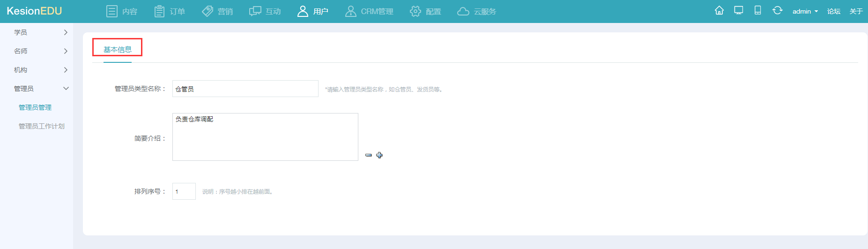Viewport: 868px width, 249px height.
Task: Open the 内容 content menu
Action: point(122,11)
